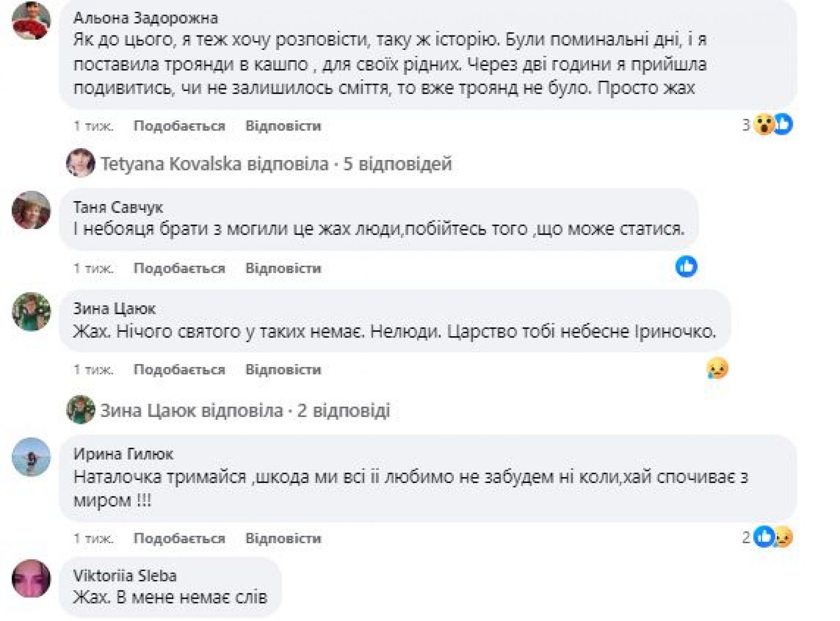Click Зина Цаюк's comment avatar
Image resolution: width=840 pixels, height=621 pixels.
point(31,312)
